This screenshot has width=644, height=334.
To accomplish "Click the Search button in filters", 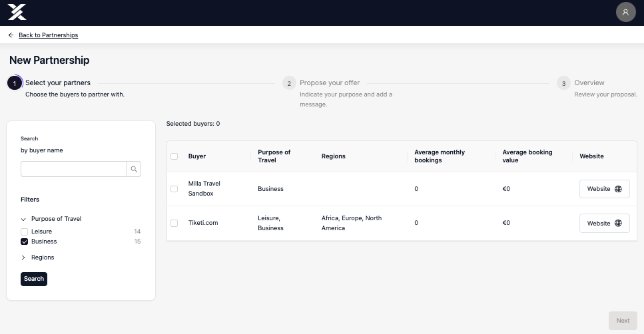I will point(34,279).
